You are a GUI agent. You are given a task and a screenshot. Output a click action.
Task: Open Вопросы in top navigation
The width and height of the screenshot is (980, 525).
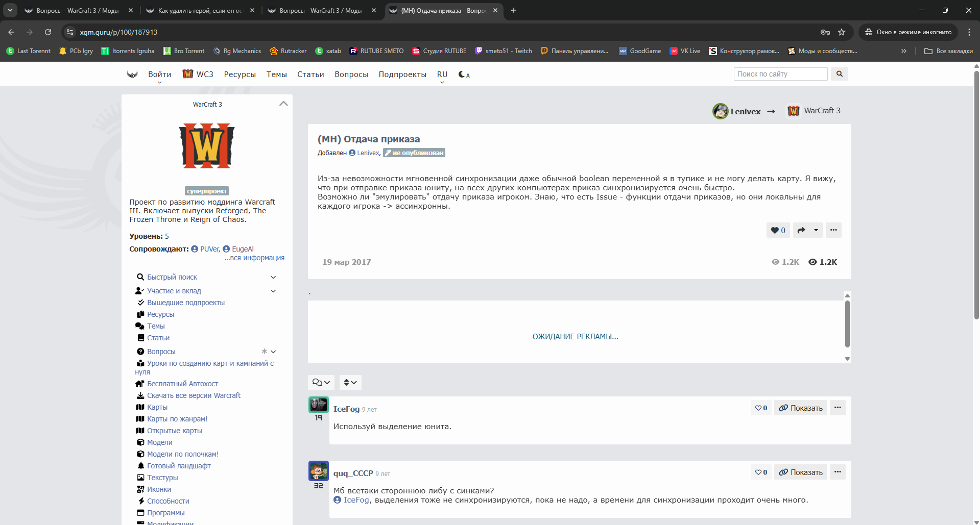[x=351, y=74]
